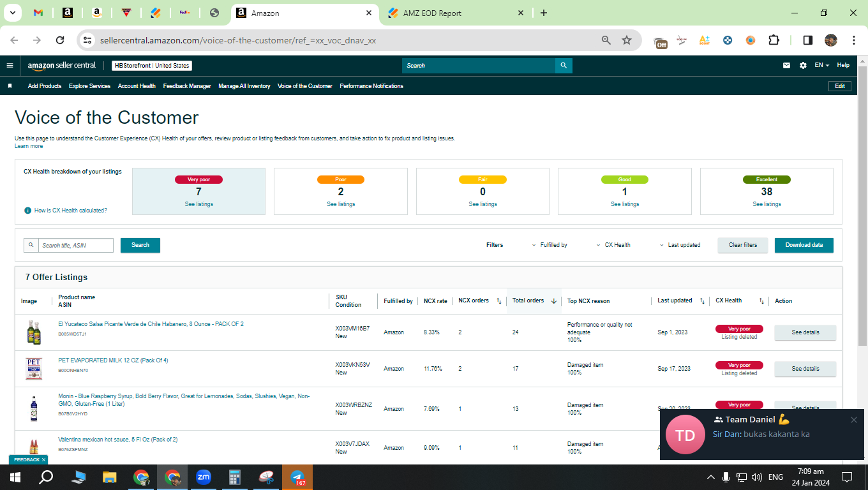The image size is (868, 490).
Task: Open File Explorer from taskbar
Action: coord(110,477)
